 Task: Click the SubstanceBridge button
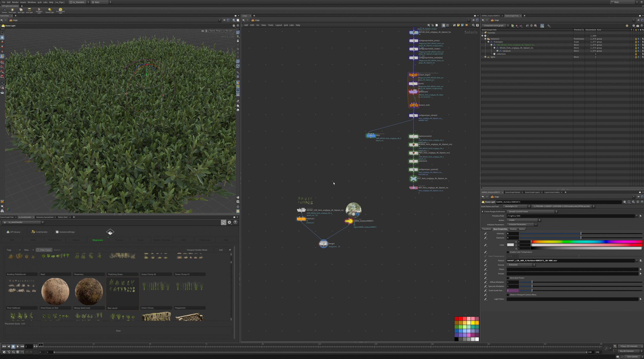(x=65, y=232)
